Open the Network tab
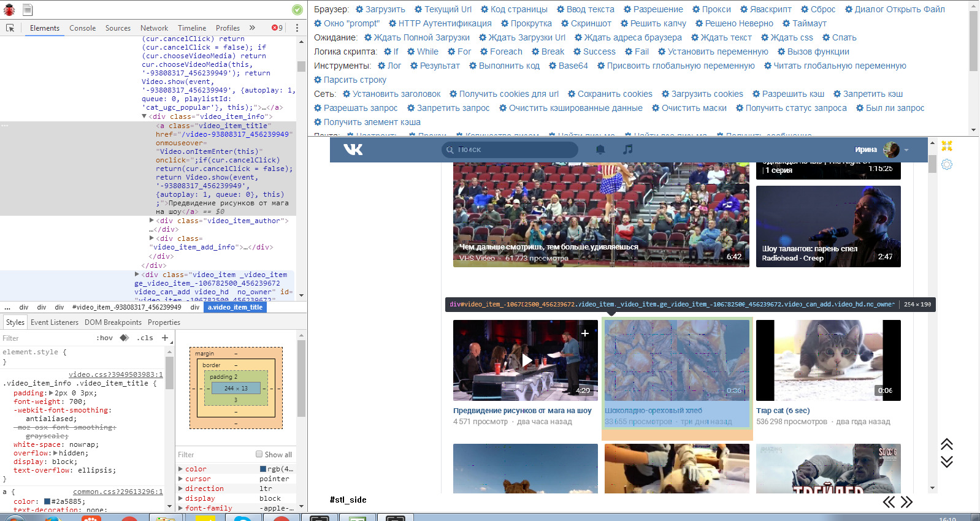Viewport: 980px width, 521px height. [x=154, y=28]
